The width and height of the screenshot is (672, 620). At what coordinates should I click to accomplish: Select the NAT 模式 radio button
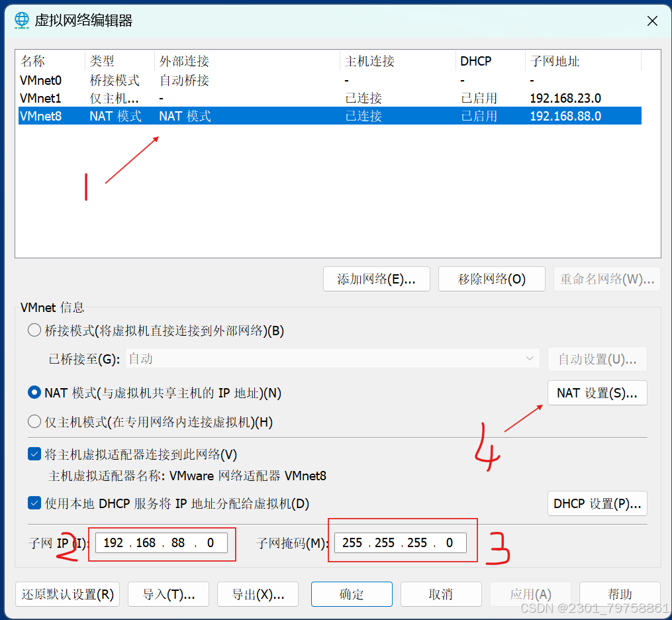click(x=34, y=393)
